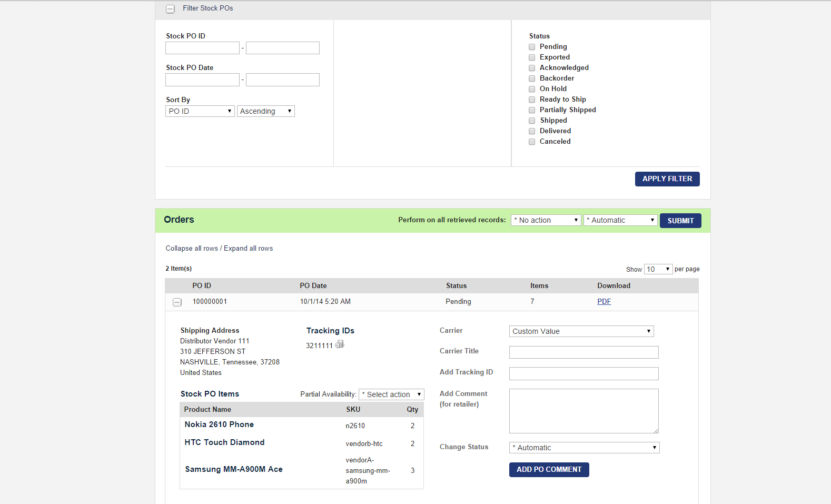The image size is (831, 504).
Task: Click the ADD PO COMMENT button
Action: pos(549,470)
